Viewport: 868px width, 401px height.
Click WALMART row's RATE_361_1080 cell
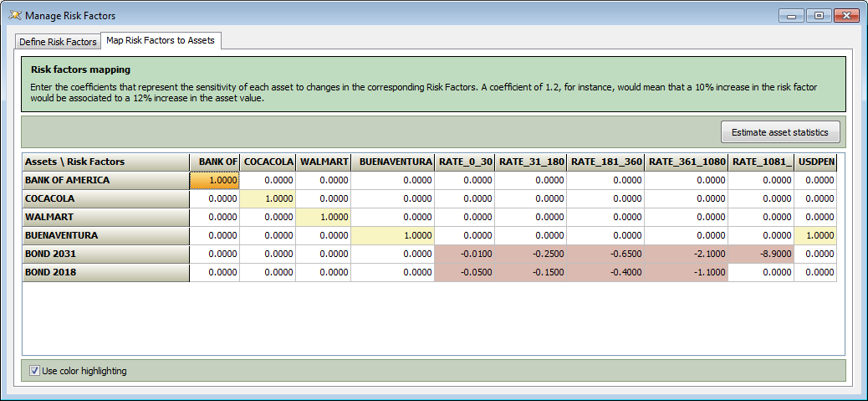pos(687,217)
